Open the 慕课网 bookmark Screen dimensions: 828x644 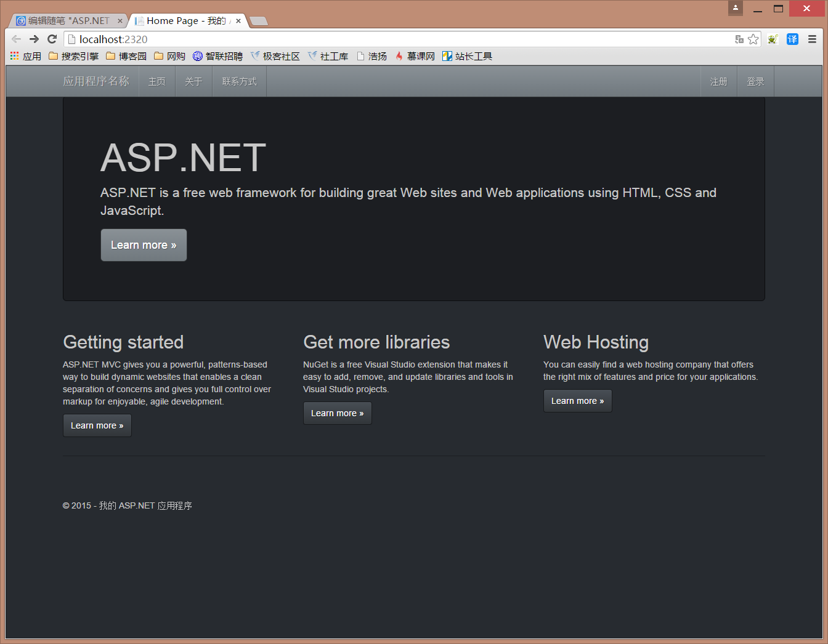tap(415, 56)
